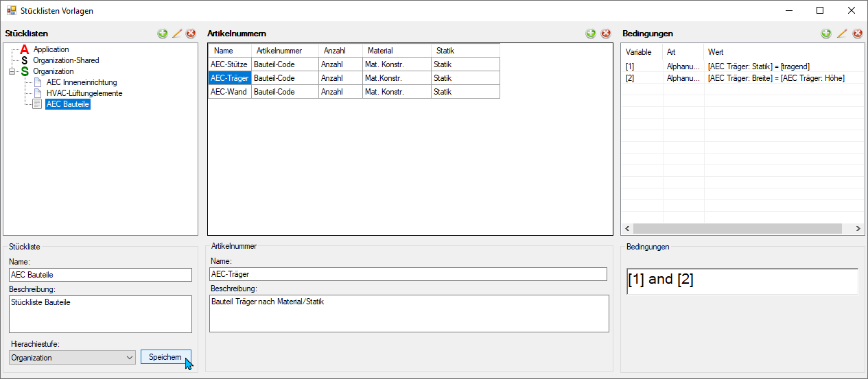The width and height of the screenshot is (868, 379).
Task: Select the AEC-Wand row name cell
Action: [x=230, y=92]
